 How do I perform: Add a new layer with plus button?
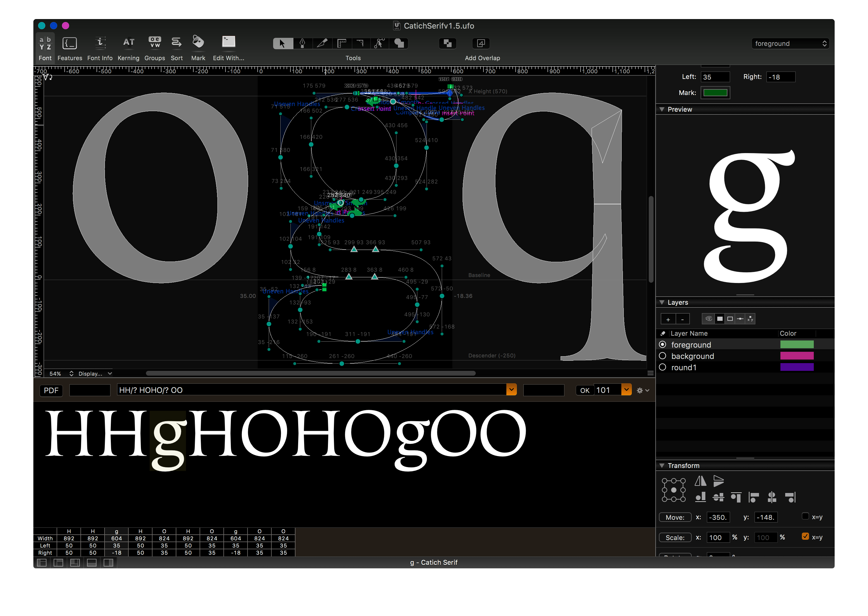click(668, 319)
